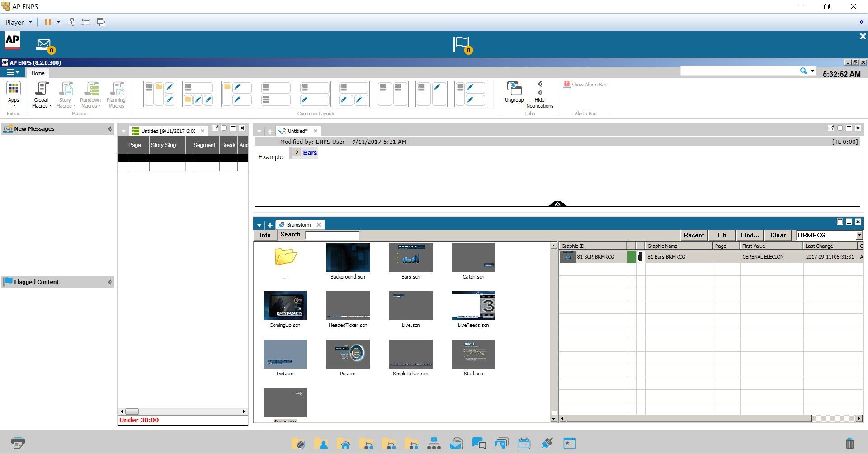The height and width of the screenshot is (454, 868).
Task: Open the Apps menu icon
Action: coord(14,89)
